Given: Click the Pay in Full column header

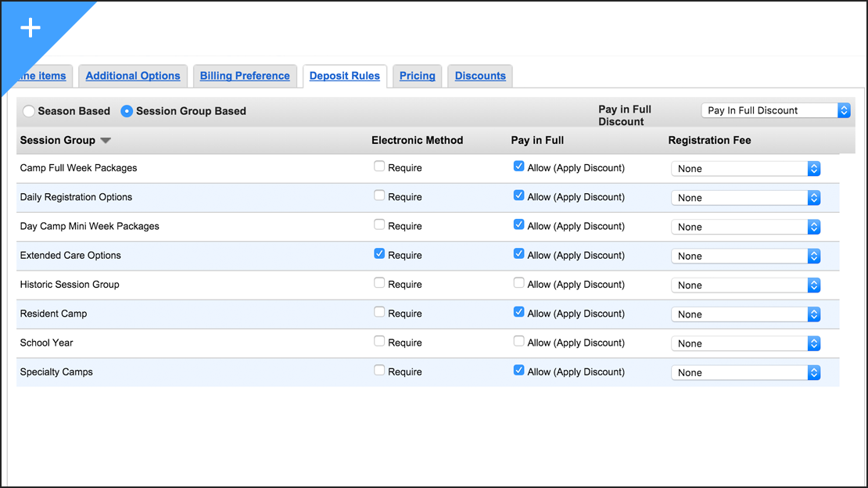Looking at the screenshot, I should [537, 141].
